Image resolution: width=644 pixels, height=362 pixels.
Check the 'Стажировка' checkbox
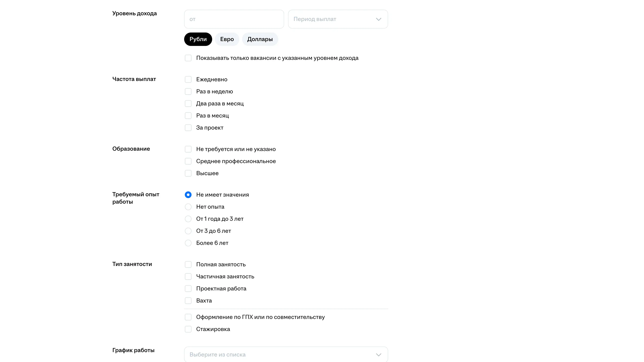click(x=188, y=329)
